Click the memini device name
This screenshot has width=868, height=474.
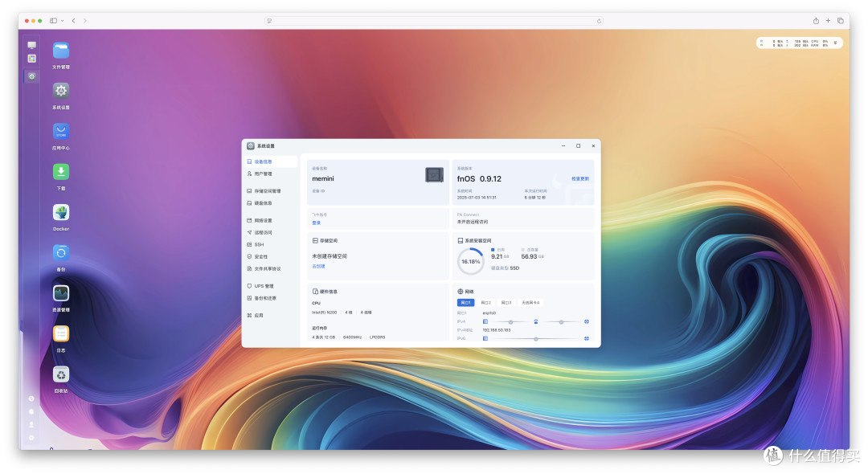coord(323,178)
